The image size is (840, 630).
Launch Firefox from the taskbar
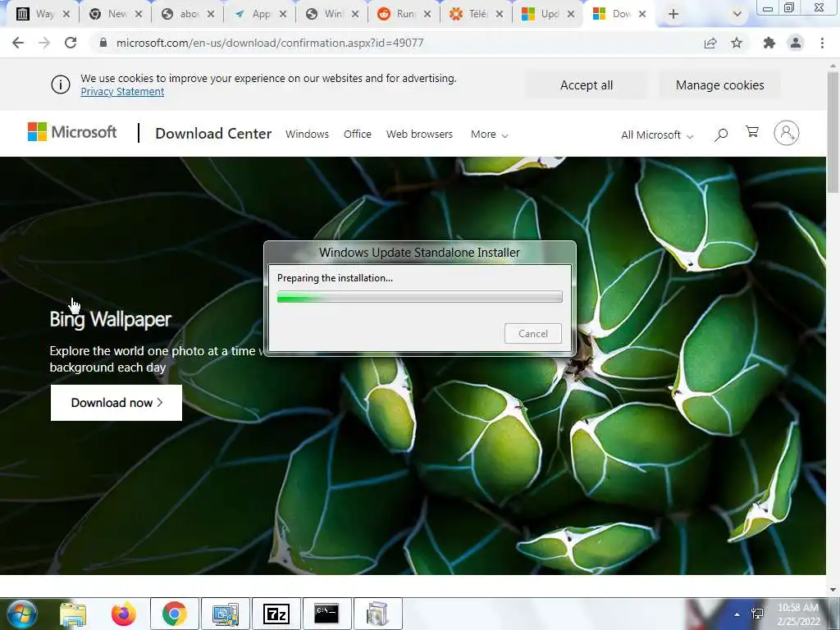point(124,614)
